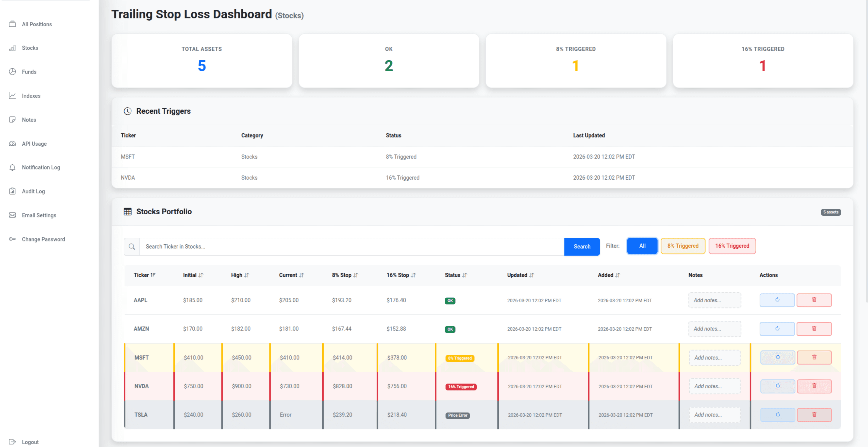The width and height of the screenshot is (868, 447).
Task: Switch filter back to All
Action: pos(642,246)
